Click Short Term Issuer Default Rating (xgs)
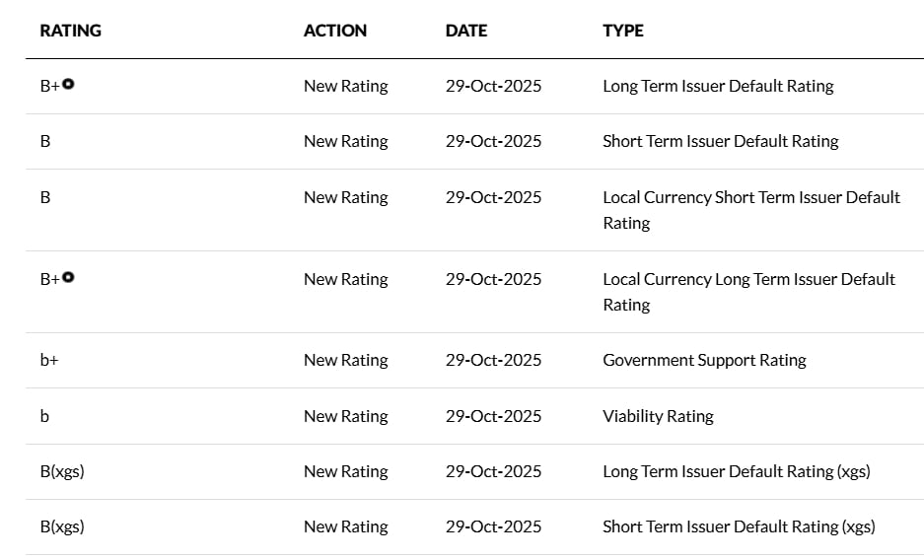The width and height of the screenshot is (924, 560). pyautogui.click(x=739, y=526)
